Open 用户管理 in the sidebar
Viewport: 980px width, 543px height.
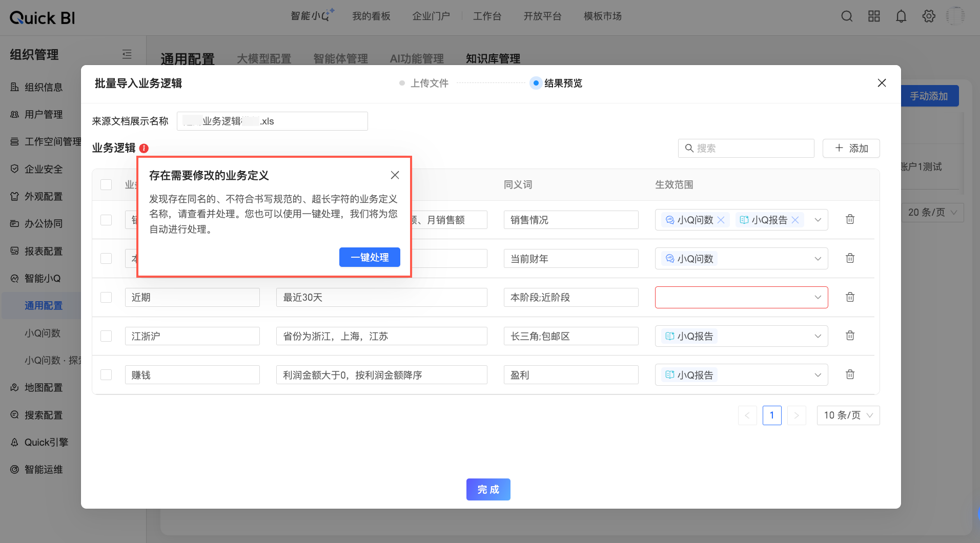[x=44, y=114]
